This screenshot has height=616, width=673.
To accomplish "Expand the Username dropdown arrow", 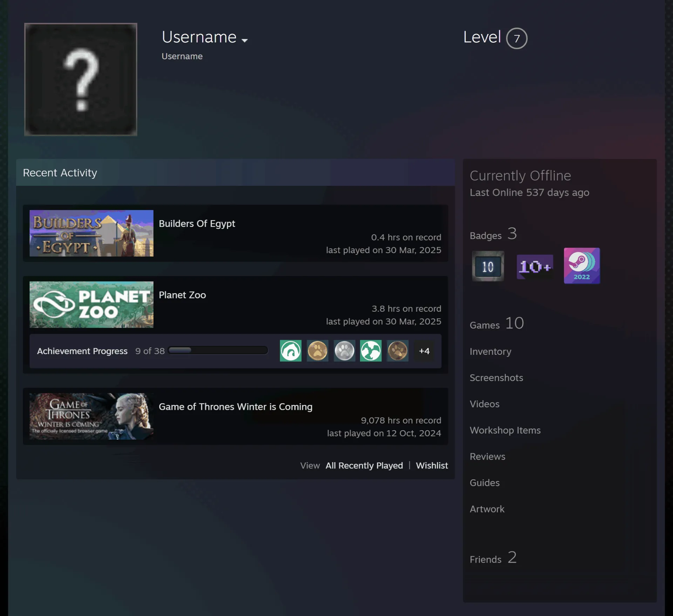I will (245, 40).
